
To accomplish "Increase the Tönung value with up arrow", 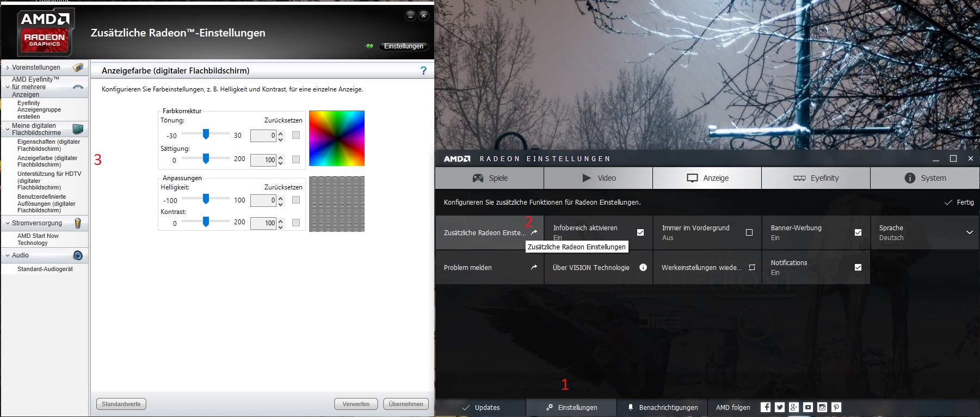I will click(x=281, y=133).
